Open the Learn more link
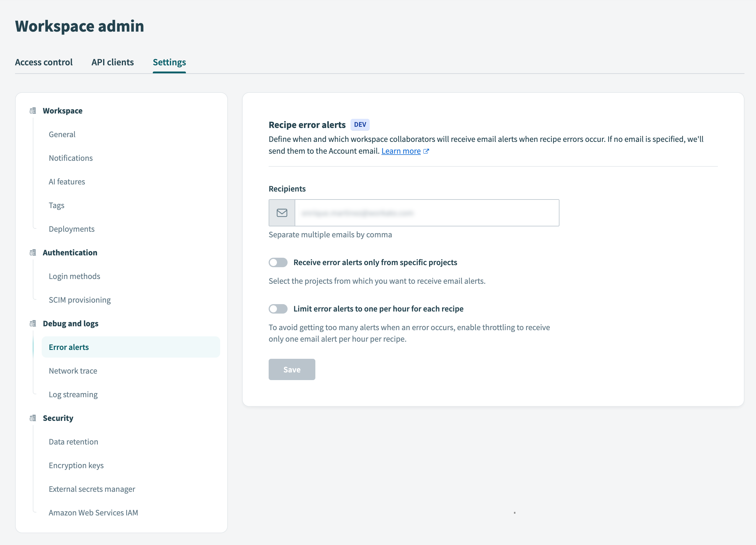 coord(401,151)
